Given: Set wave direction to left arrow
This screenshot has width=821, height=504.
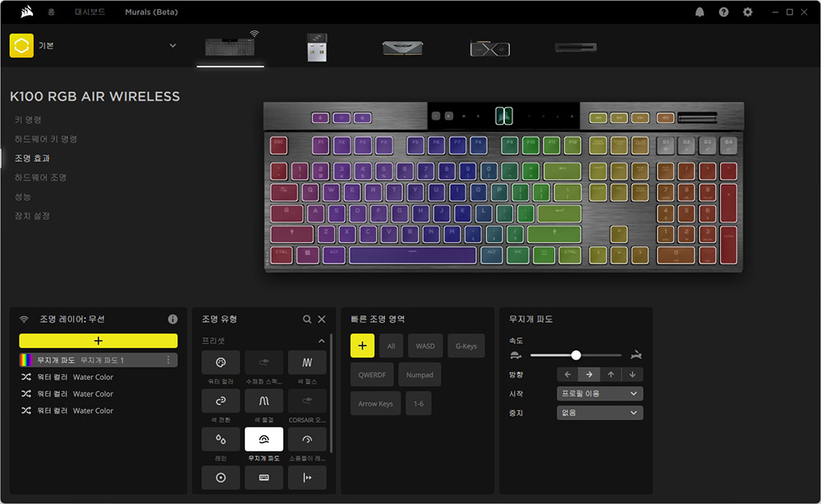Looking at the screenshot, I should coord(567,375).
